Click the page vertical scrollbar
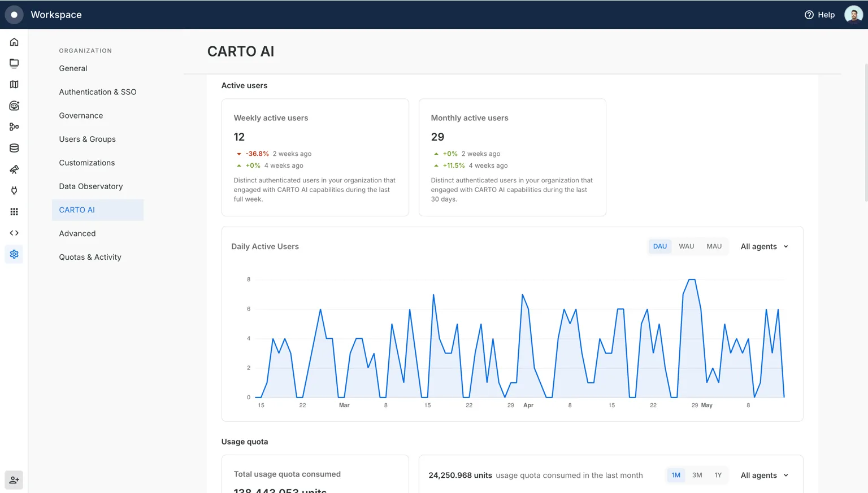This screenshot has height=493, width=868. coord(865,133)
